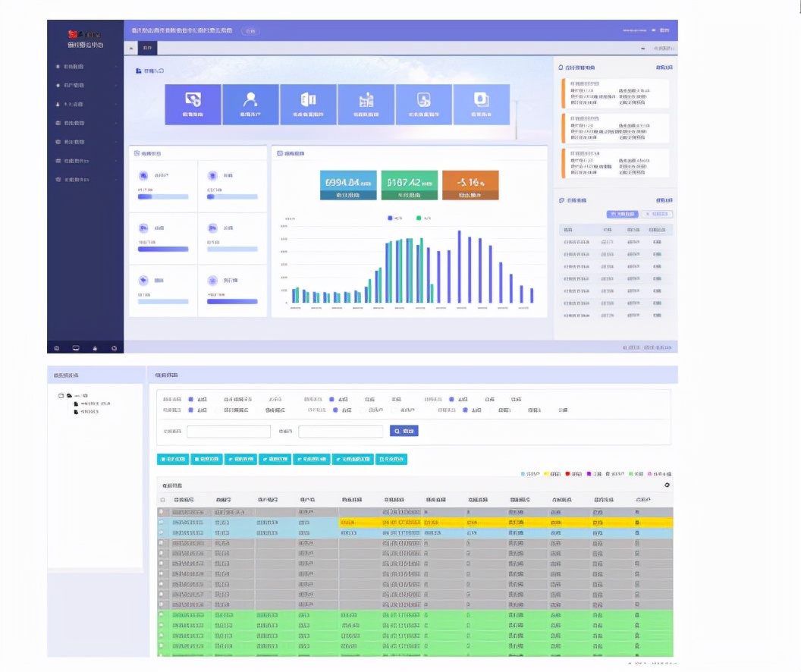Click the blue search button with magnifier icon

404,431
